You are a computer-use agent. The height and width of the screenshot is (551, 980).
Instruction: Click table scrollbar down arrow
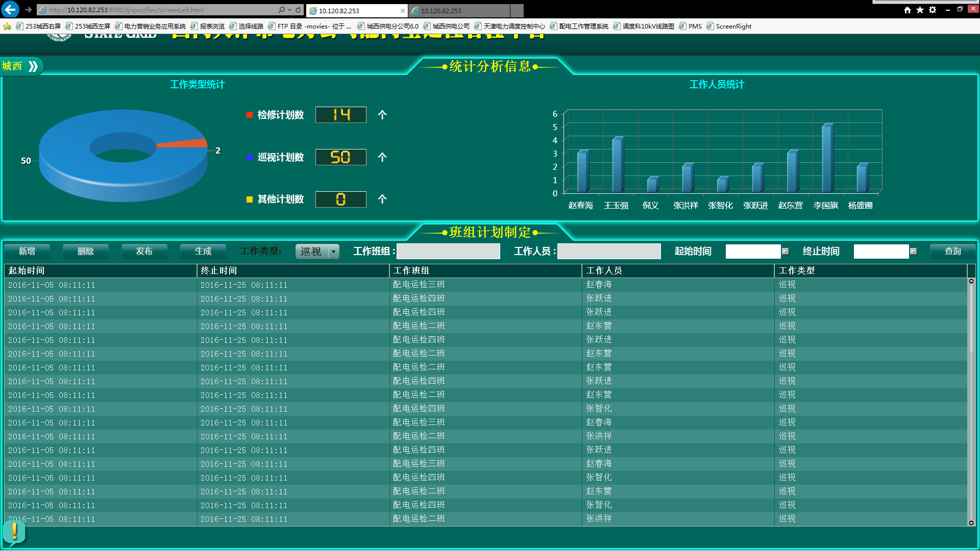click(x=971, y=523)
